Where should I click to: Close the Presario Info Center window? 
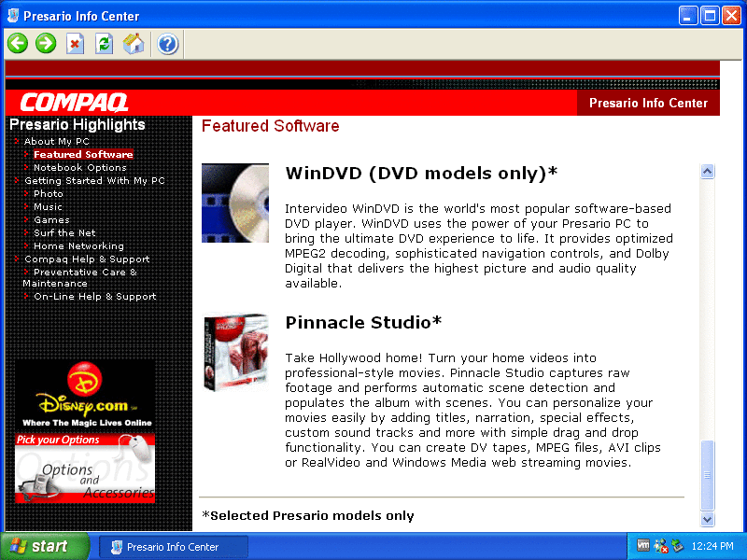731,16
